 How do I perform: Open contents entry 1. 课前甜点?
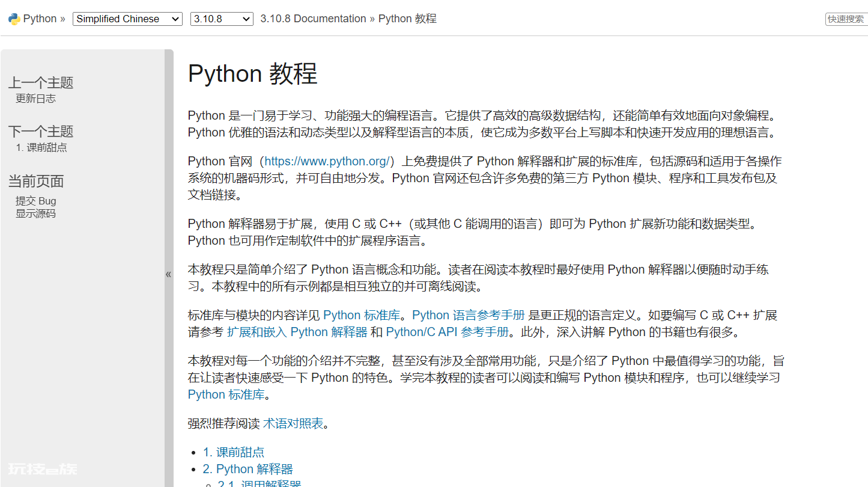(x=234, y=452)
